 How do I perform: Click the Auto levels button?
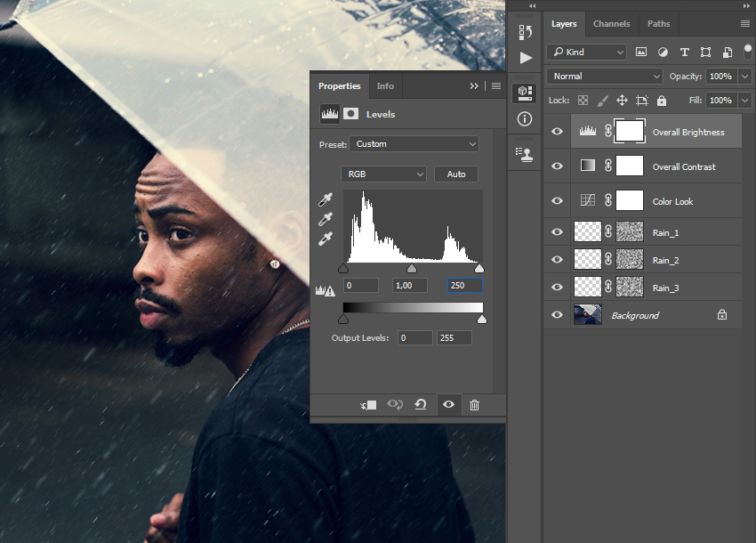(x=456, y=174)
